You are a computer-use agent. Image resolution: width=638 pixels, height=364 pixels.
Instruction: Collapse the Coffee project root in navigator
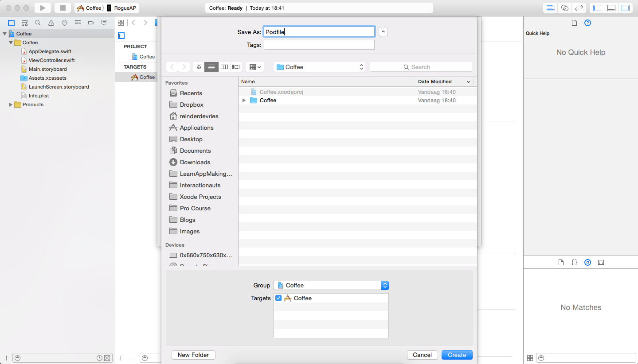coord(4,34)
